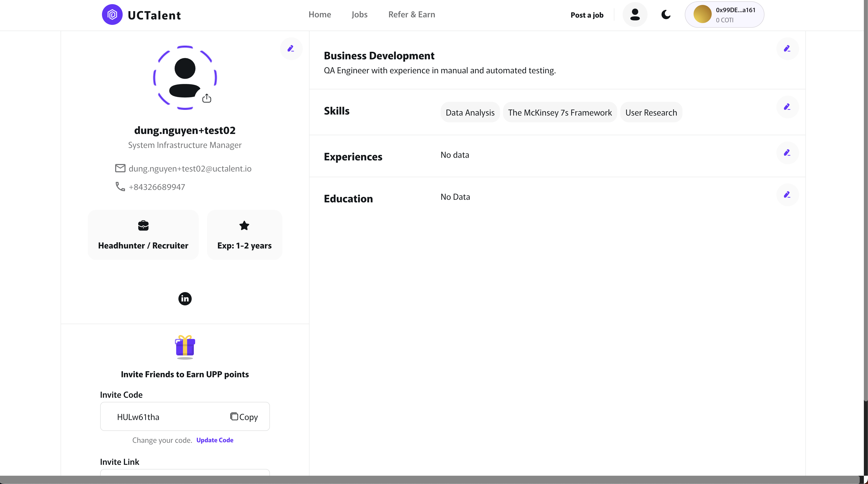Edit the Skills section

pyautogui.click(x=787, y=107)
